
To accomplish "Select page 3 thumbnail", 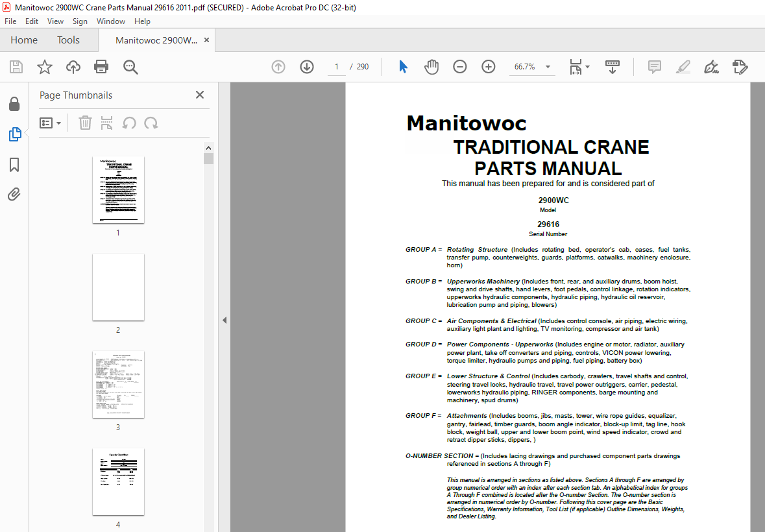I will click(x=118, y=384).
